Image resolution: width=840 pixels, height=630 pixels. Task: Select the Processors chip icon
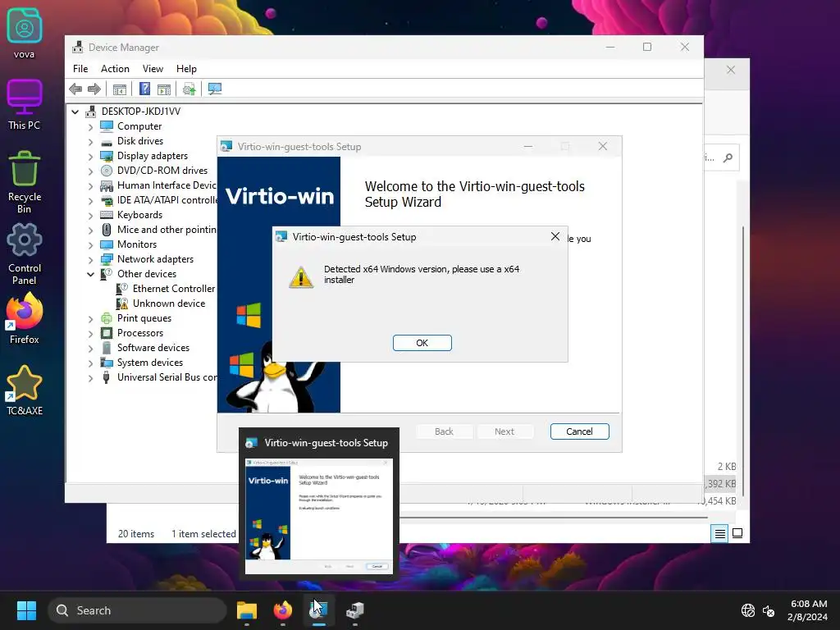tap(107, 333)
